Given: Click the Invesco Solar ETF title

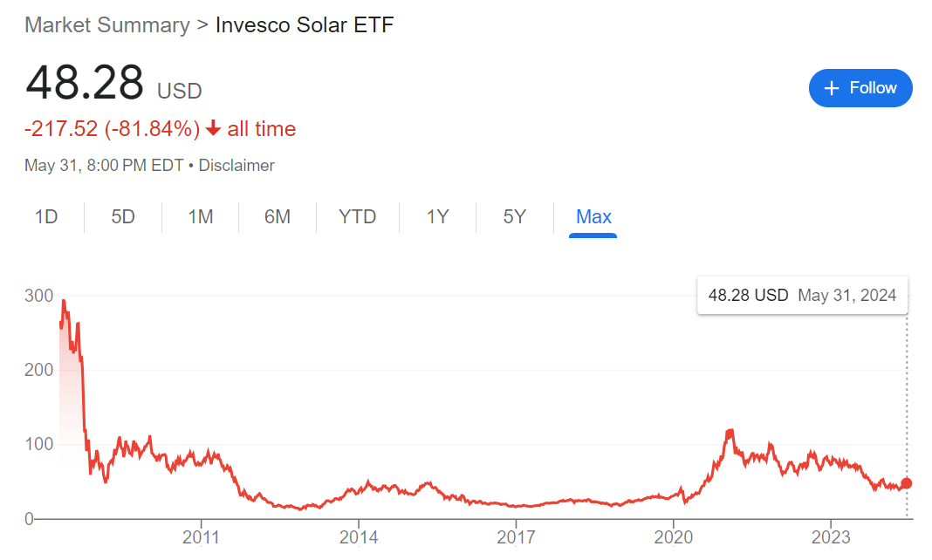Looking at the screenshot, I should pos(305,24).
